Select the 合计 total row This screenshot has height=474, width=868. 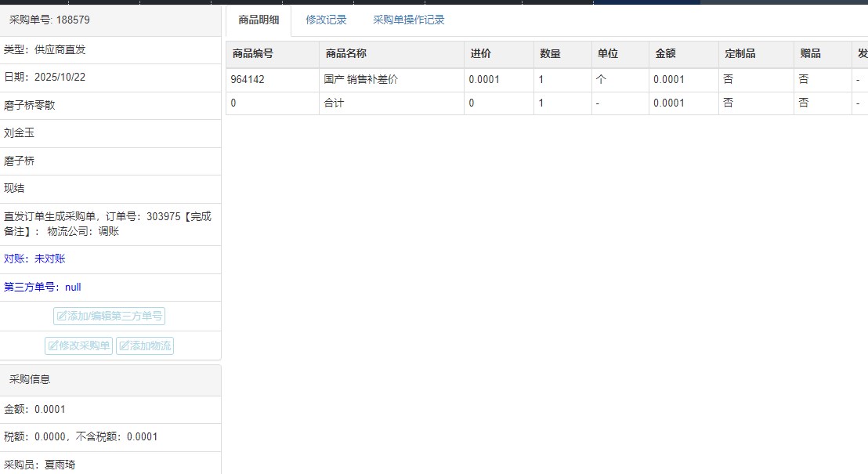[x=334, y=103]
